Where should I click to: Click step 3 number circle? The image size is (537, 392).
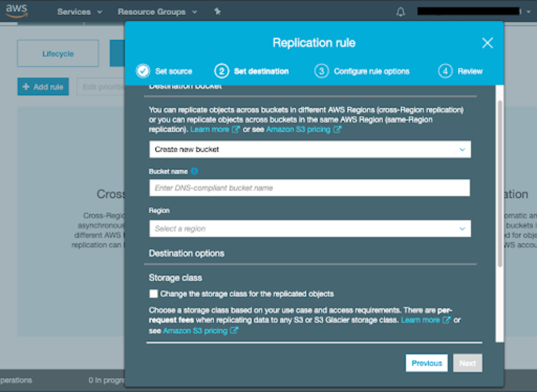pos(321,71)
